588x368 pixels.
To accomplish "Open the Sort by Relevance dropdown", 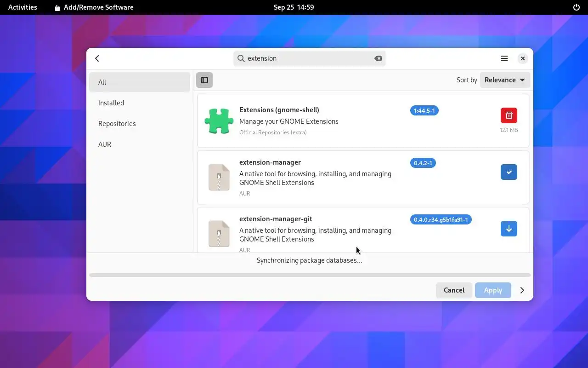I will (x=505, y=80).
